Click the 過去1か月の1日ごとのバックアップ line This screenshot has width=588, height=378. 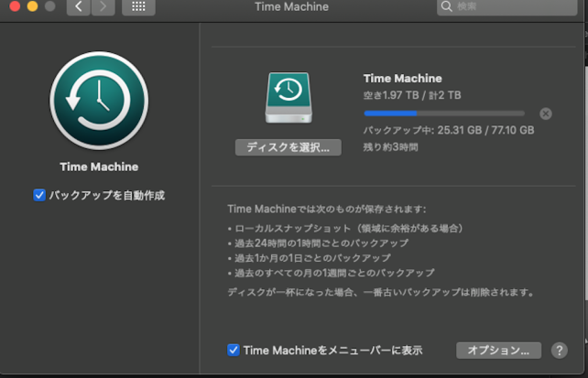click(309, 258)
